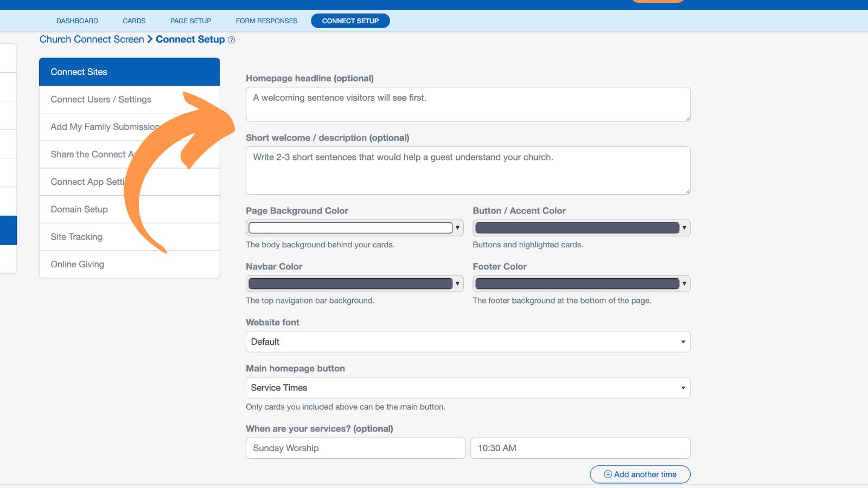Open the Form Responses tab
The image size is (868, 488).
coord(266,21)
